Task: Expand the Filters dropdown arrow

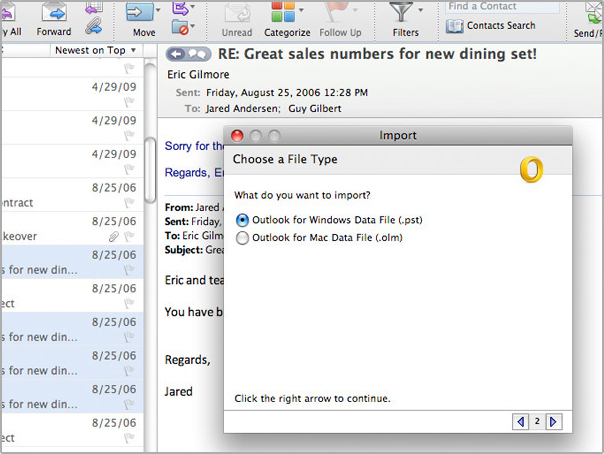Action: (x=421, y=10)
